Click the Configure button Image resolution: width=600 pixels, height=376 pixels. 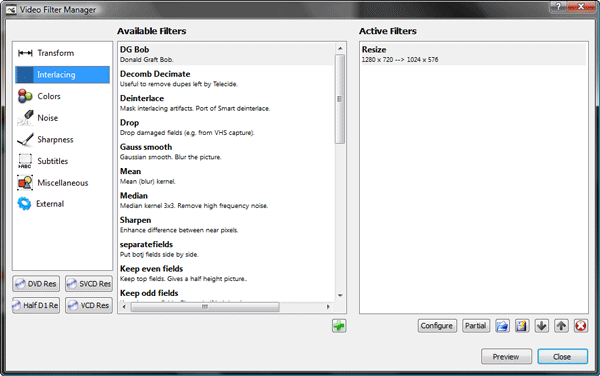437,326
